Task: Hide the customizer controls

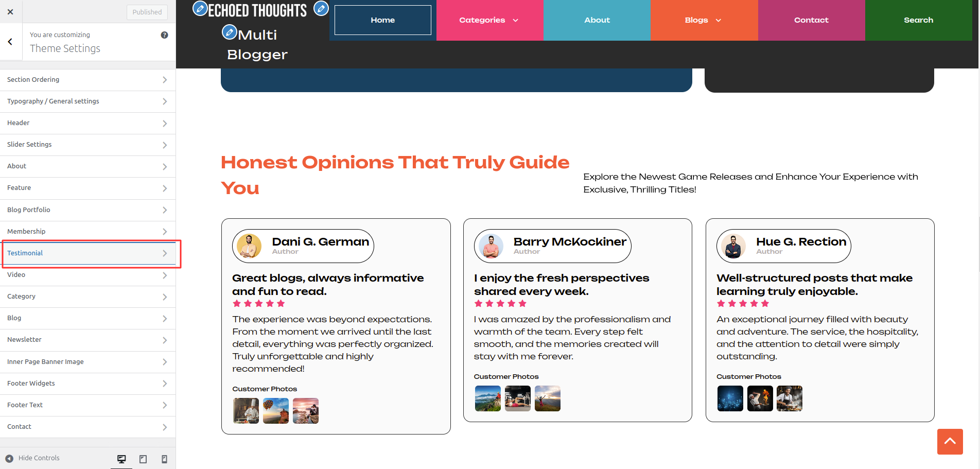Action: 32,458
